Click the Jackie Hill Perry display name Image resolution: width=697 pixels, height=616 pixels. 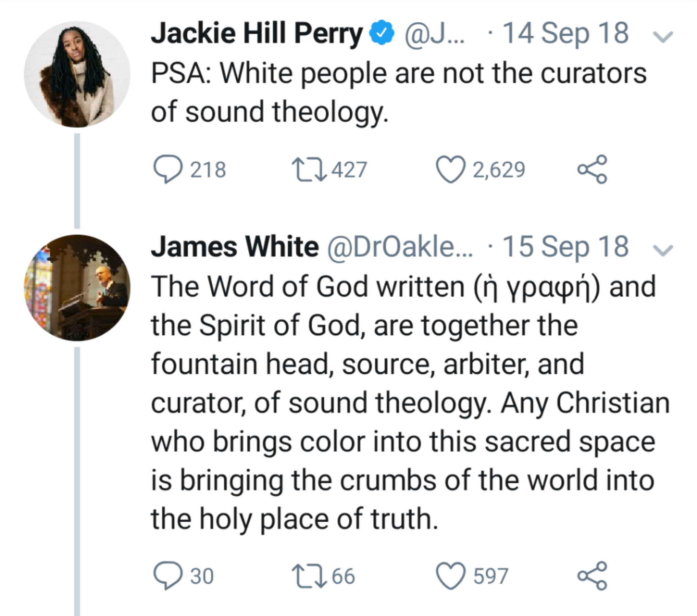(x=256, y=33)
